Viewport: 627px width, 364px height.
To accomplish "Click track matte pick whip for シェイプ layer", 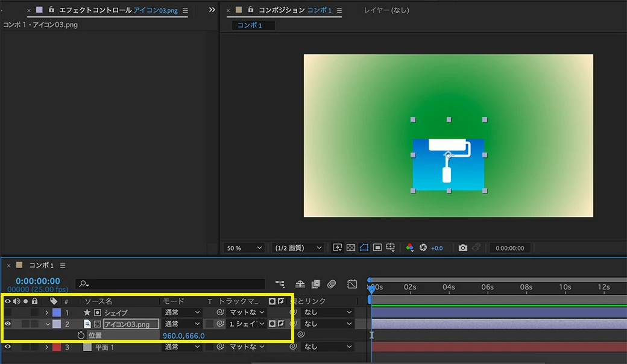I will [x=220, y=312].
